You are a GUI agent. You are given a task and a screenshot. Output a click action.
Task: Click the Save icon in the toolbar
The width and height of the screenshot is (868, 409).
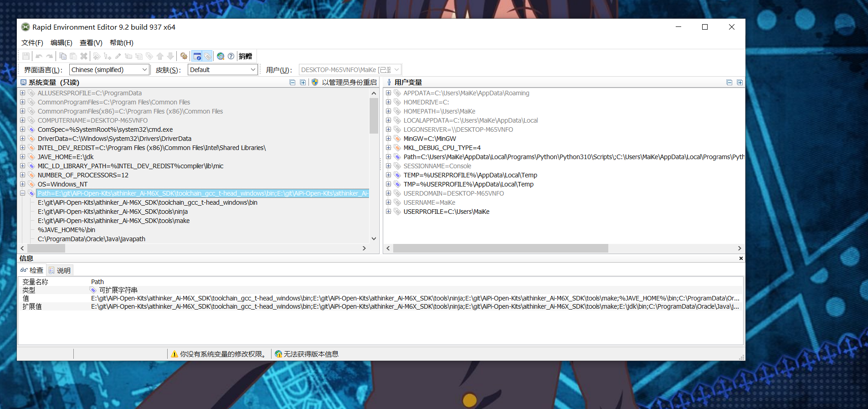click(26, 56)
